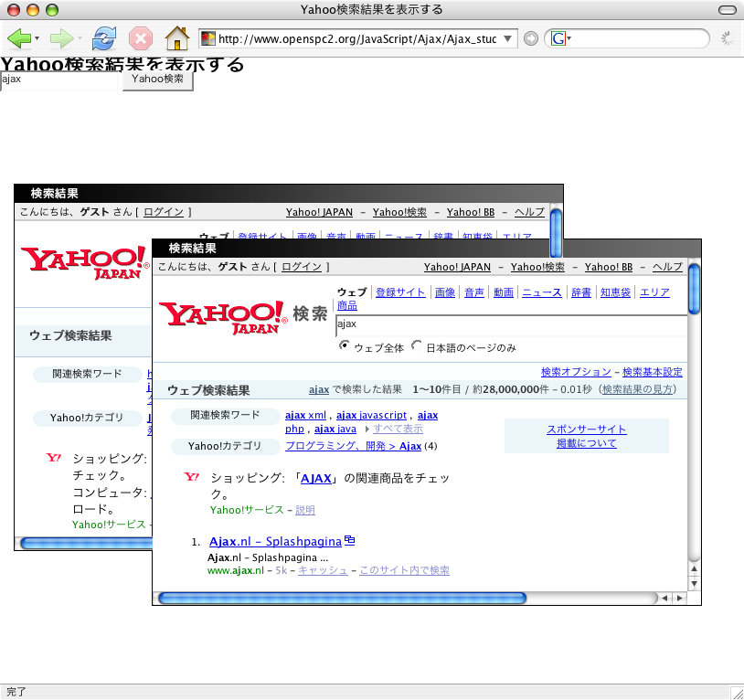Screen dimensions: 744x700
Task: Open the キャッシュ link for the Ajax.nl result
Action: coord(323,570)
